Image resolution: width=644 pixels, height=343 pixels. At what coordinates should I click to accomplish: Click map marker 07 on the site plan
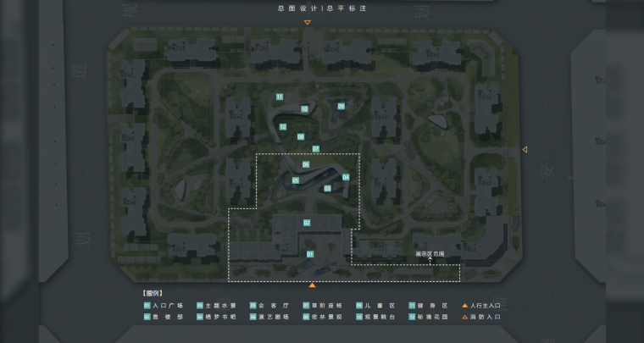point(315,149)
